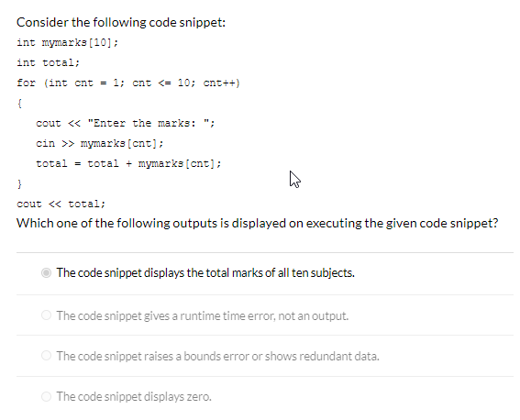Pick the radio button for displays zero
Viewport: 520px width, 420px height.
pos(46,396)
